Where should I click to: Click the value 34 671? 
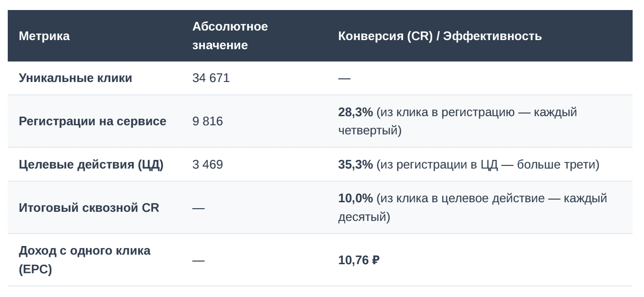click(211, 78)
